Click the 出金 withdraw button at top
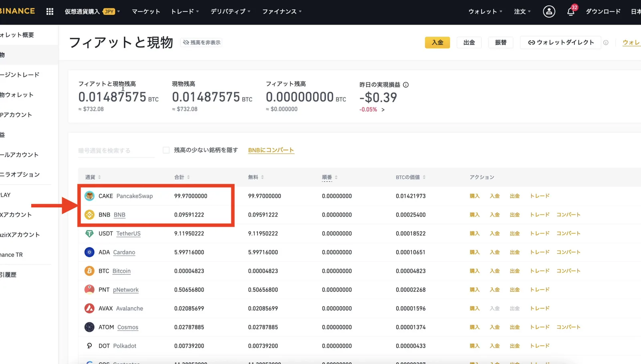641x364 pixels. (469, 42)
